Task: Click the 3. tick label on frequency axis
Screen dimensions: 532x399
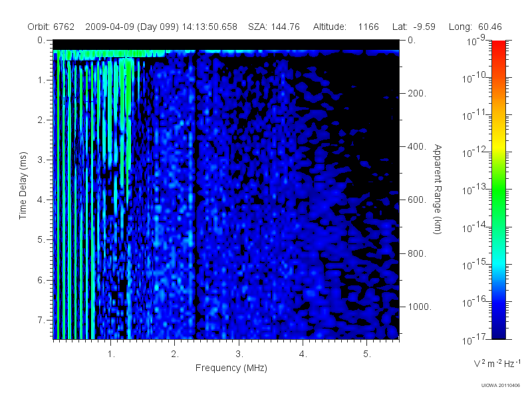Action: pos(239,354)
